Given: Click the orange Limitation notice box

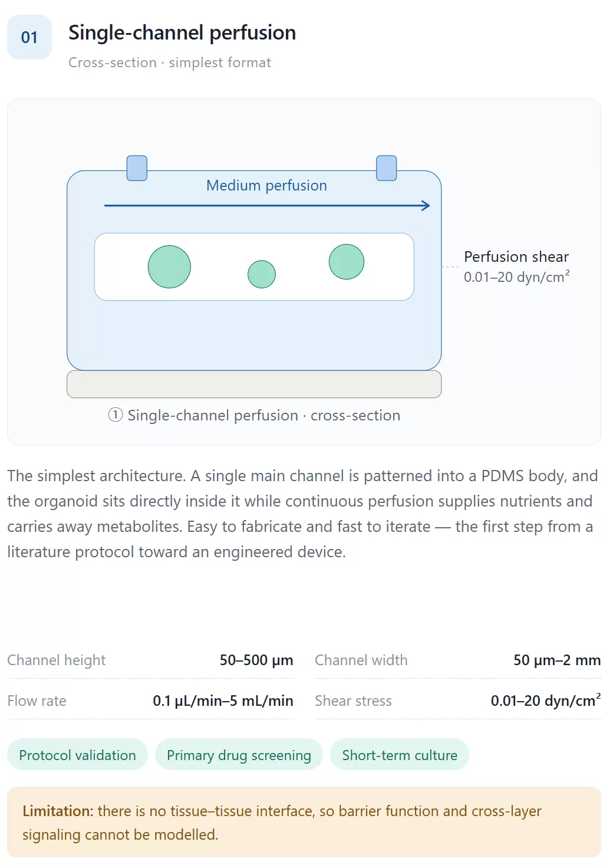Looking at the screenshot, I should pos(304,822).
